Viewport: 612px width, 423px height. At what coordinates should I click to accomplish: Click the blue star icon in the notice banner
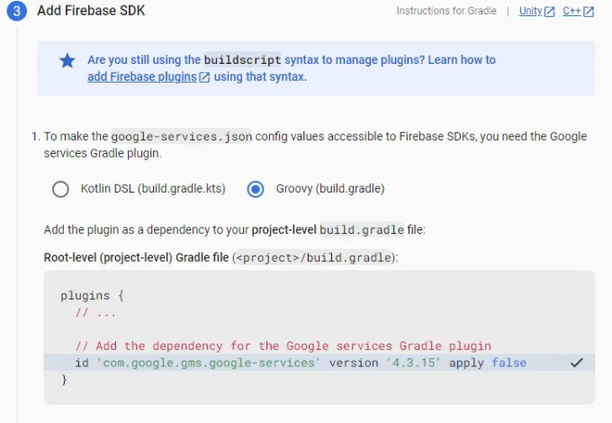tap(67, 61)
